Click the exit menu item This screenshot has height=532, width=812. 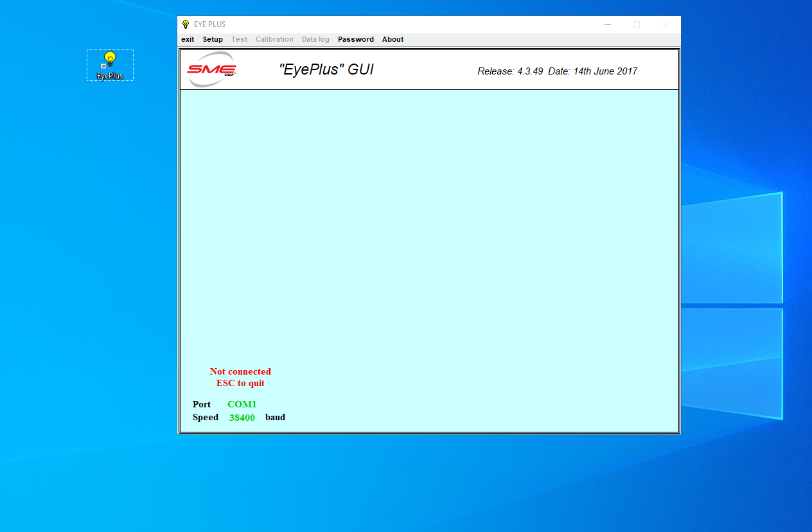pyautogui.click(x=187, y=39)
